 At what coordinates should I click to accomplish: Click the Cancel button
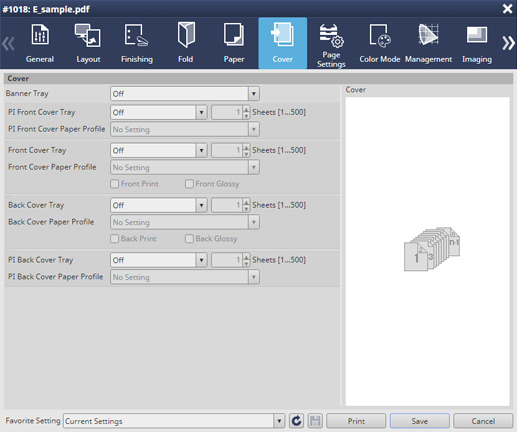pyautogui.click(x=483, y=421)
